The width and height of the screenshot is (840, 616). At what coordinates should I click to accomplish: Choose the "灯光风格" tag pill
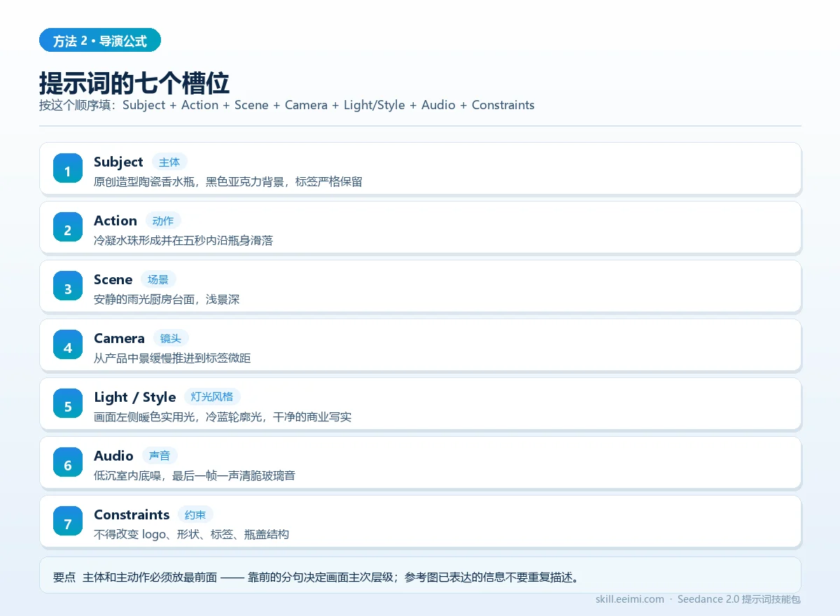[x=212, y=398]
